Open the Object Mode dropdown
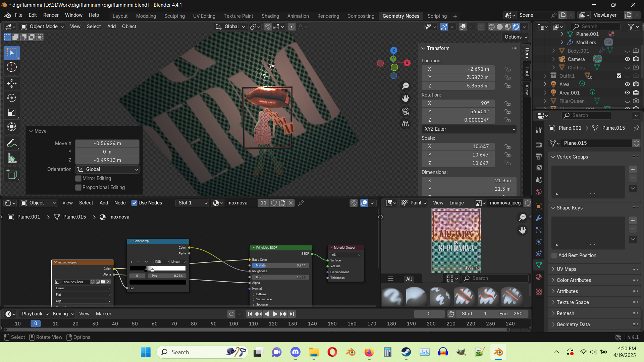The width and height of the screenshot is (644, 362). tap(42, 26)
